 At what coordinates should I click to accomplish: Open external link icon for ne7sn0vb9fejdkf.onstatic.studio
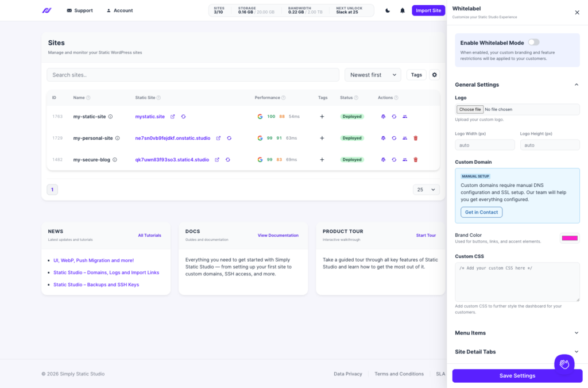(x=218, y=138)
